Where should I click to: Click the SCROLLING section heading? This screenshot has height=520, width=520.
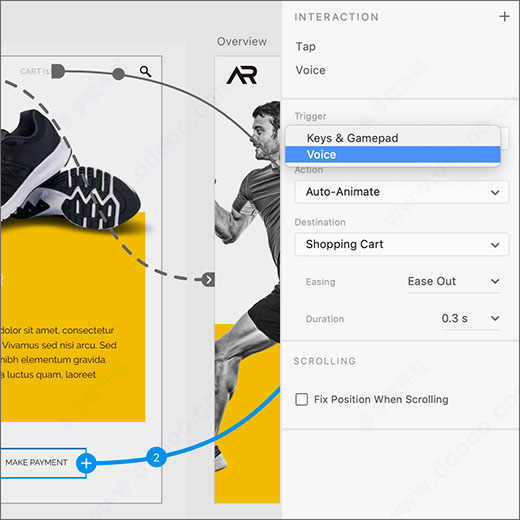pos(325,361)
